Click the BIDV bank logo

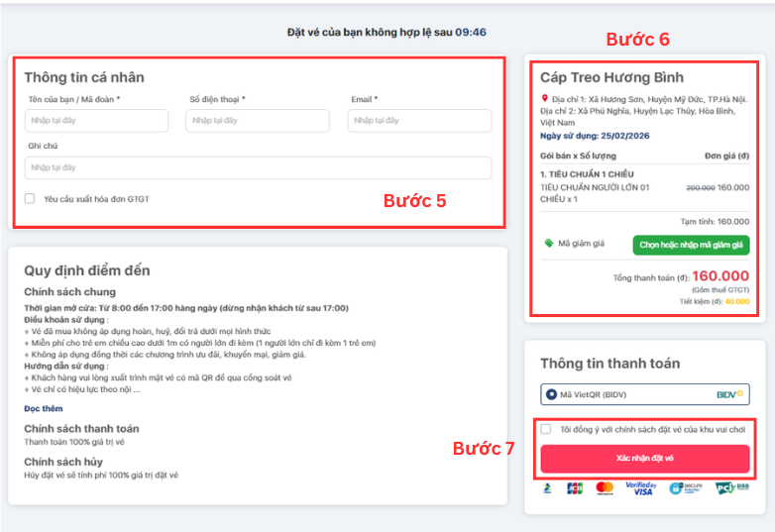[727, 394]
